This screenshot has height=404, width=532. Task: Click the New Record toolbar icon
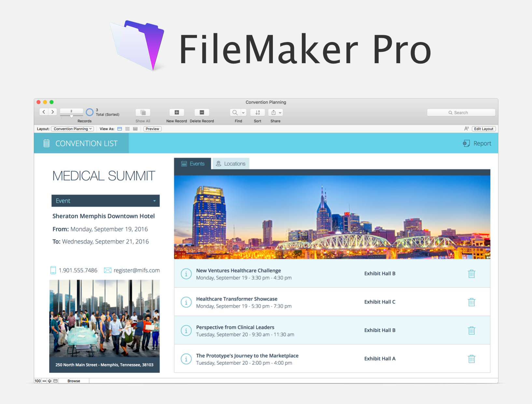[176, 112]
